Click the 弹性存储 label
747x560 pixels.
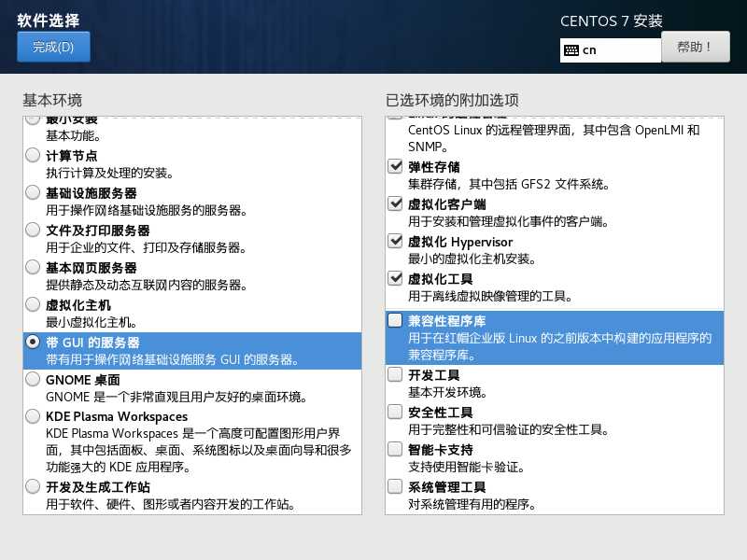click(x=434, y=167)
